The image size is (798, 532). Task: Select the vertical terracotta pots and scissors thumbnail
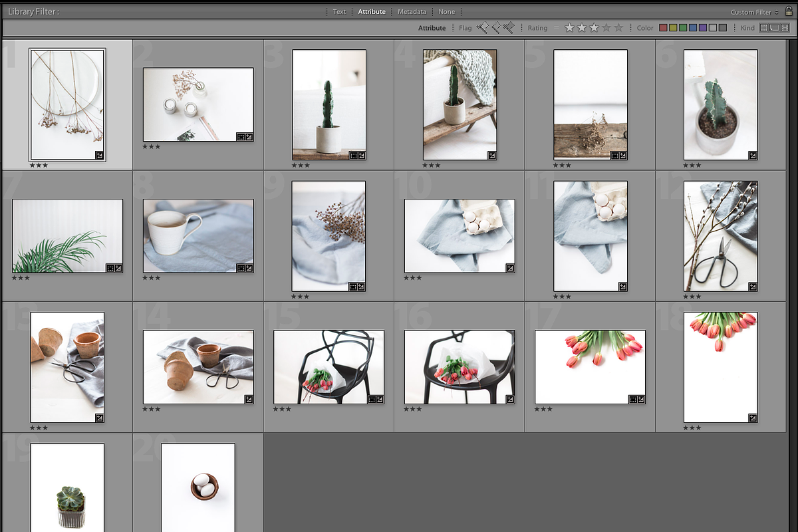67,368
